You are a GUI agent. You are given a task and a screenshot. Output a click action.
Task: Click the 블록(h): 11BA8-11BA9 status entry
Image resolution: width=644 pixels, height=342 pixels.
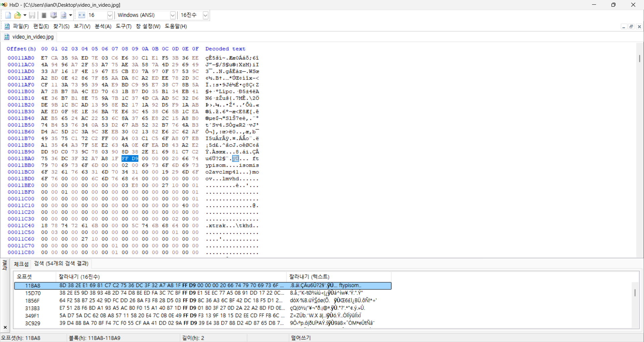click(x=95, y=338)
